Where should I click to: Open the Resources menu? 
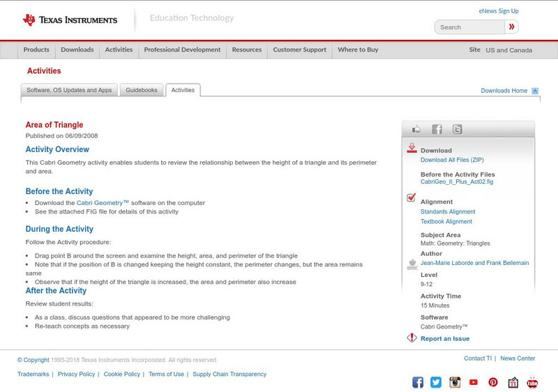click(247, 50)
